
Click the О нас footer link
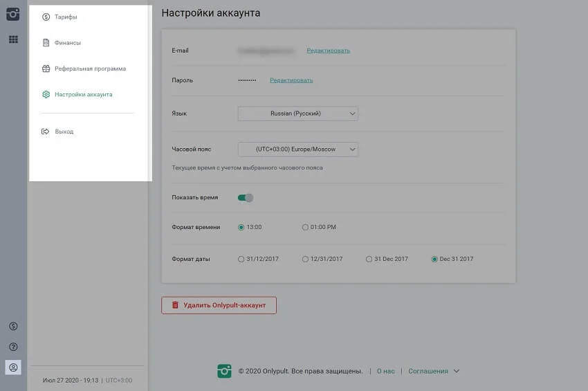(385, 372)
